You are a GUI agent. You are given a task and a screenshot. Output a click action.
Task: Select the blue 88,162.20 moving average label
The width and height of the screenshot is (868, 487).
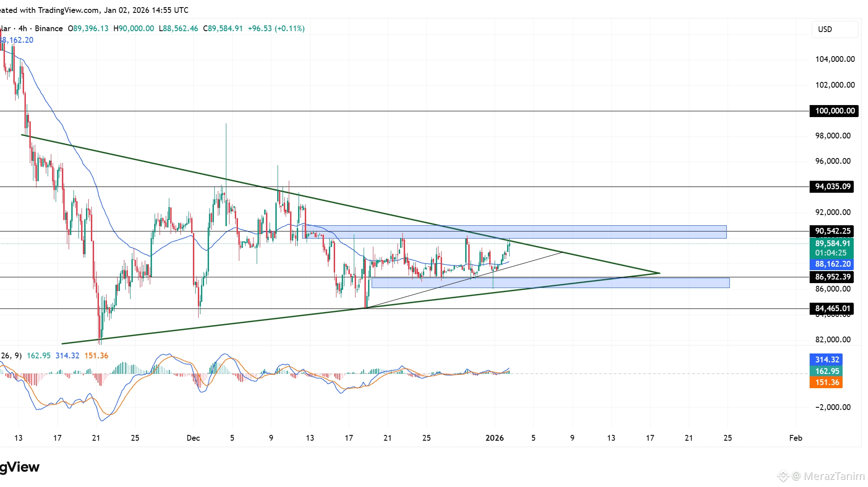click(x=832, y=264)
